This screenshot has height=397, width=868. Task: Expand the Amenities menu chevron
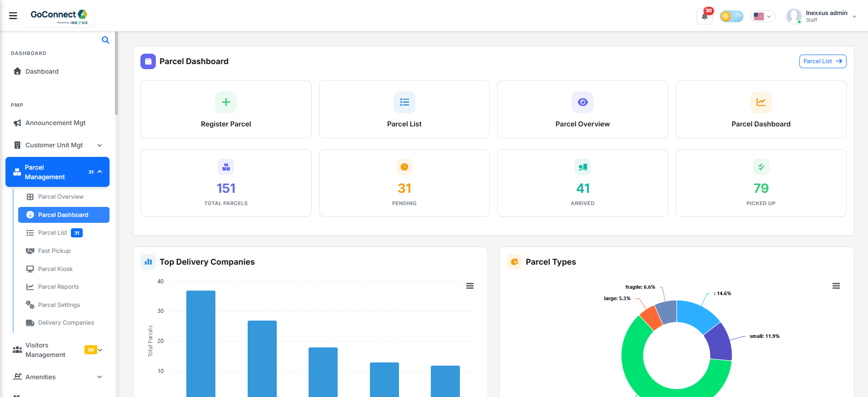[x=100, y=377]
